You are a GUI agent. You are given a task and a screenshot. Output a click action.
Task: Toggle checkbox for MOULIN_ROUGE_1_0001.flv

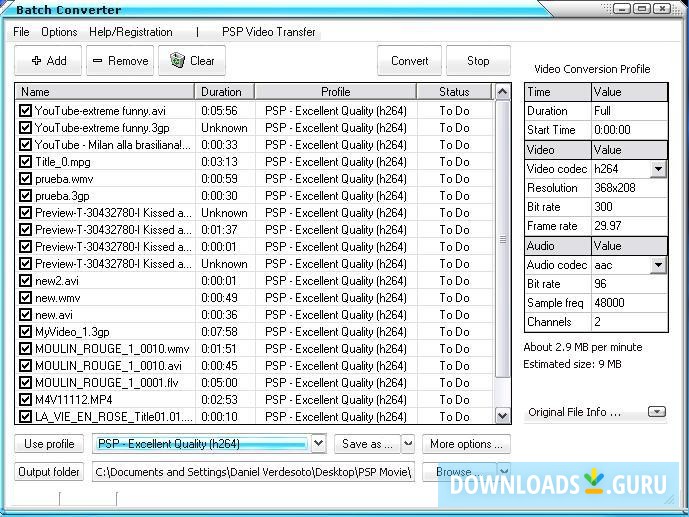pos(25,383)
